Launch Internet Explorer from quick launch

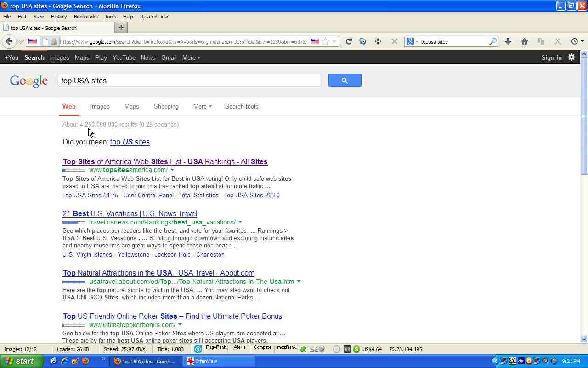[64, 361]
